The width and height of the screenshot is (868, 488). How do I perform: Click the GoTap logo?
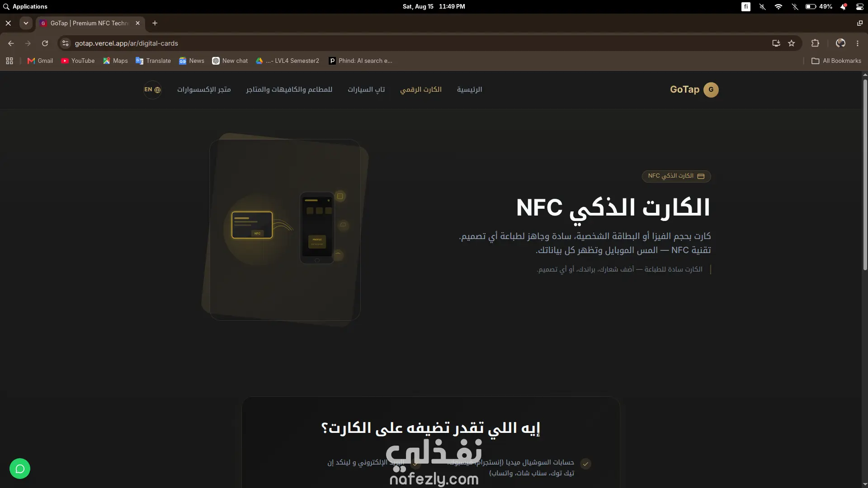point(694,89)
